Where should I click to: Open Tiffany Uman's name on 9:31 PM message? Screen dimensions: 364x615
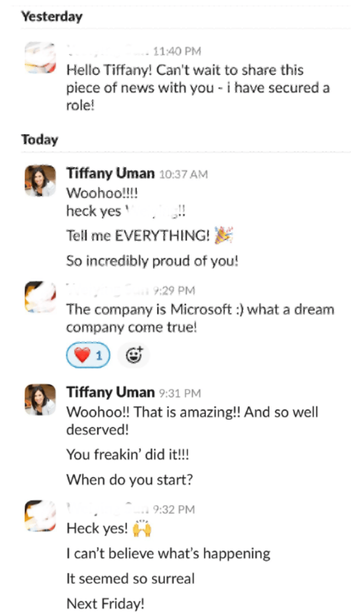(110, 392)
